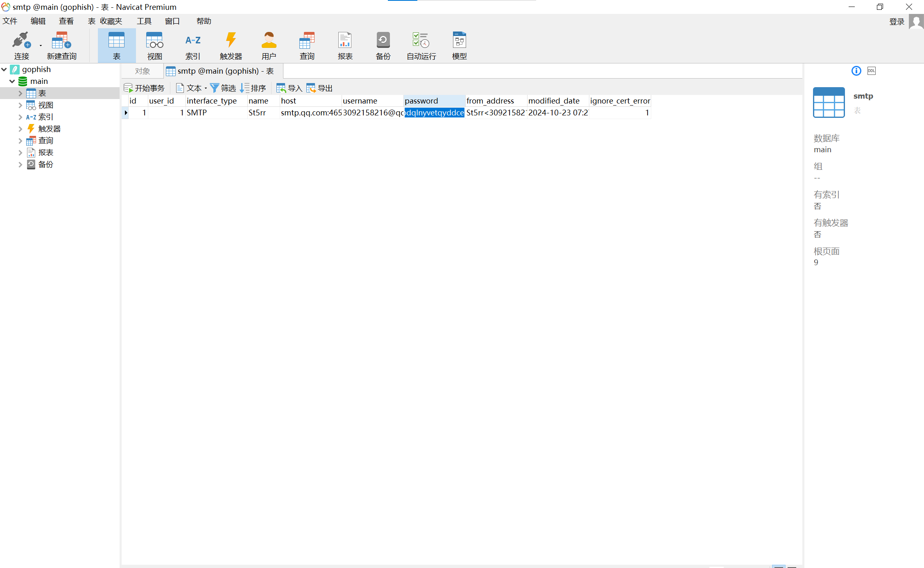The image size is (924, 568).
Task: Select the St5rr name cell
Action: tap(263, 113)
